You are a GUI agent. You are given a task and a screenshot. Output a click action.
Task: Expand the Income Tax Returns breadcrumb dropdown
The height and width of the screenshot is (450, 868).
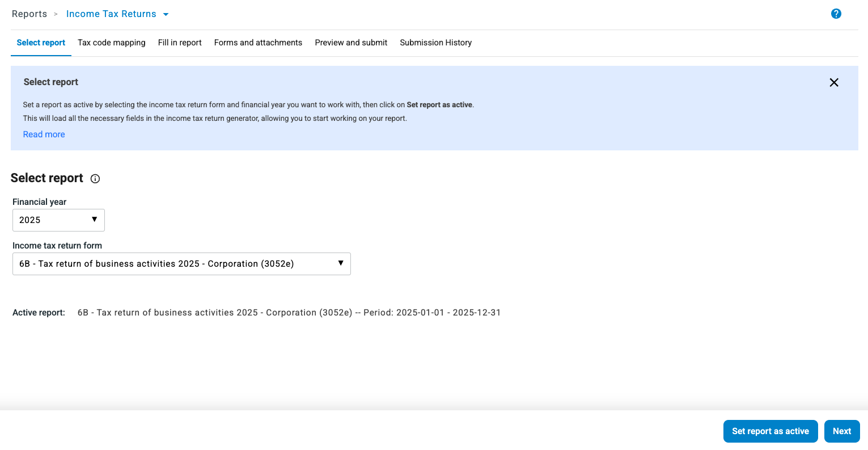166,14
